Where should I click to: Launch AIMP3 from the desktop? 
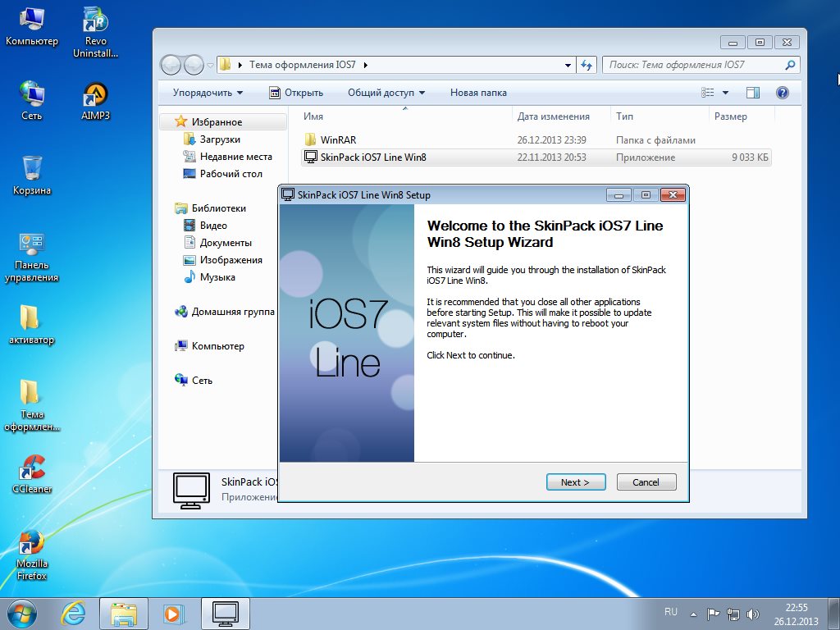coord(95,100)
